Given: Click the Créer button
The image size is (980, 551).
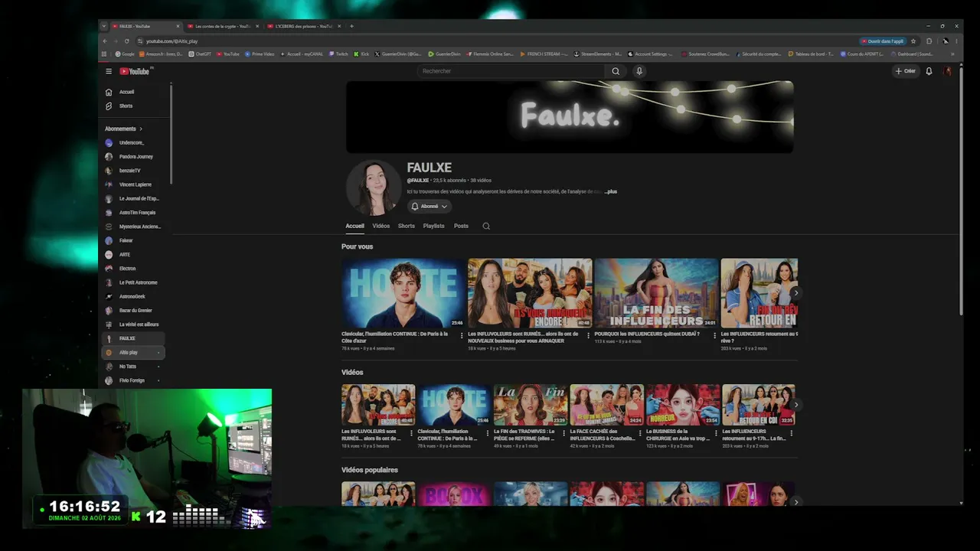Looking at the screenshot, I should 906,71.
